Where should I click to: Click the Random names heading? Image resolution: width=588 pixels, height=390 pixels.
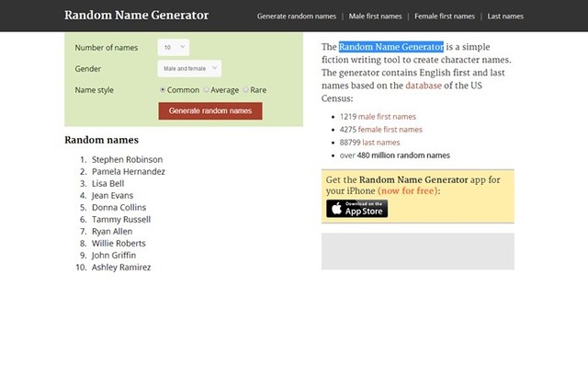tap(102, 140)
